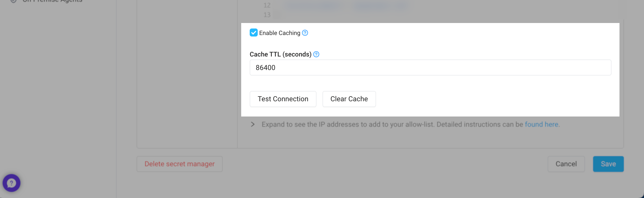Click line number 13 in the code editor

267,15
